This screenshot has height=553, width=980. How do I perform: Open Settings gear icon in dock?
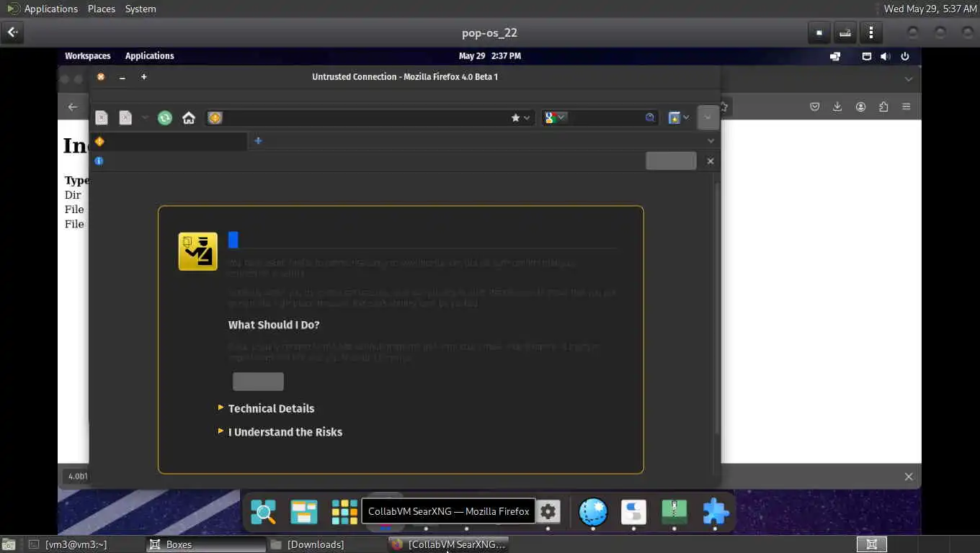(548, 512)
